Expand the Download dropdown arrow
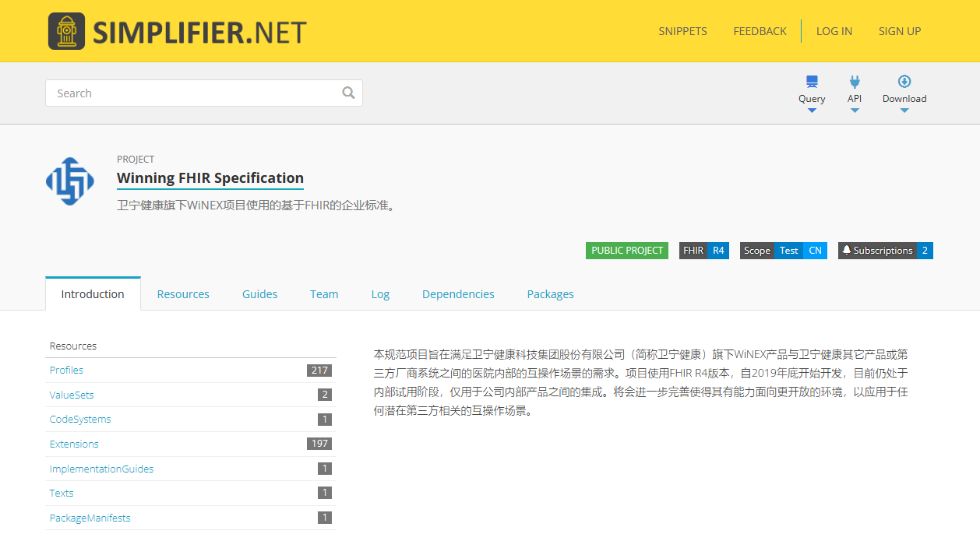The image size is (980, 541). pos(904,109)
